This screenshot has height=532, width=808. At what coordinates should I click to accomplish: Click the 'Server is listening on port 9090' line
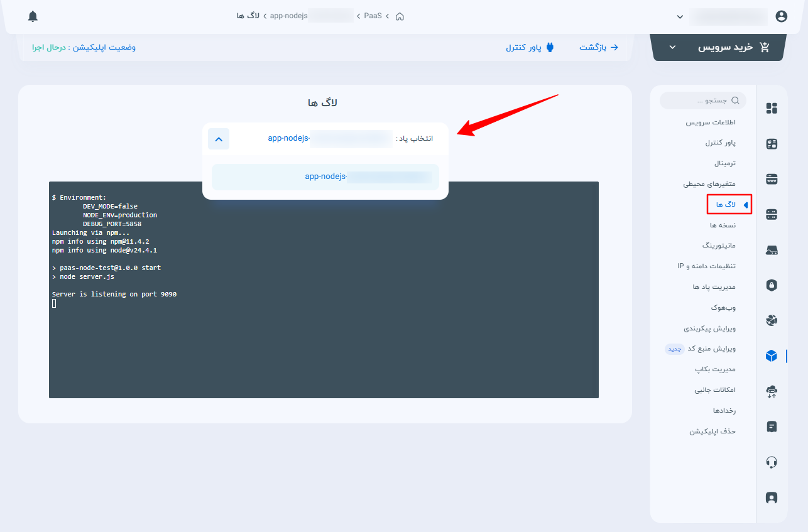tap(114, 294)
